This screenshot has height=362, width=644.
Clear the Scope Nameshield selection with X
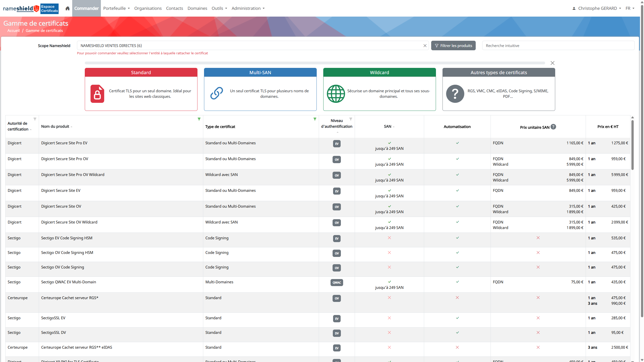pos(425,46)
